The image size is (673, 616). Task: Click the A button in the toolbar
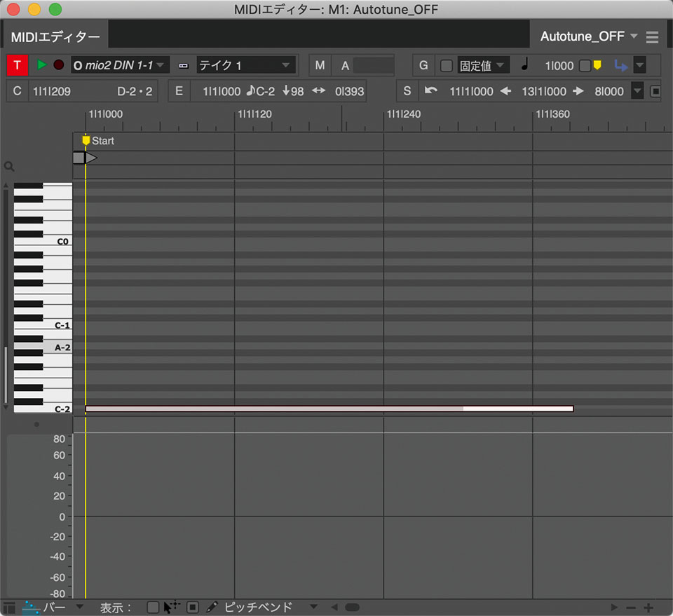(345, 66)
